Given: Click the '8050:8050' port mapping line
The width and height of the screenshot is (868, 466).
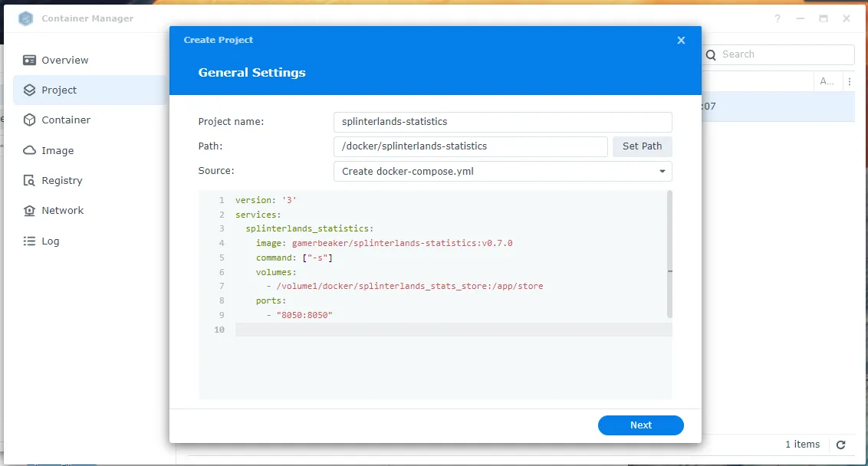Looking at the screenshot, I should pos(300,315).
